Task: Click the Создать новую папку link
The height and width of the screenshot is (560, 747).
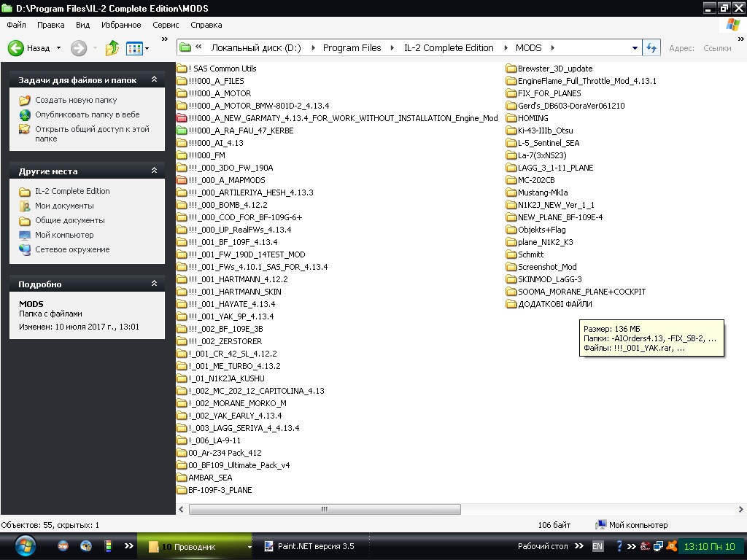Action: tap(76, 100)
